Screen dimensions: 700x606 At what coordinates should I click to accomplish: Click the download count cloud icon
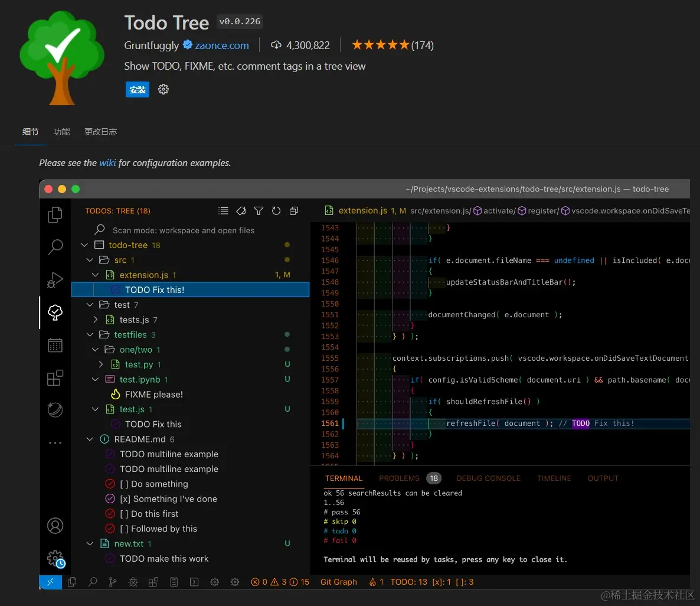point(276,45)
